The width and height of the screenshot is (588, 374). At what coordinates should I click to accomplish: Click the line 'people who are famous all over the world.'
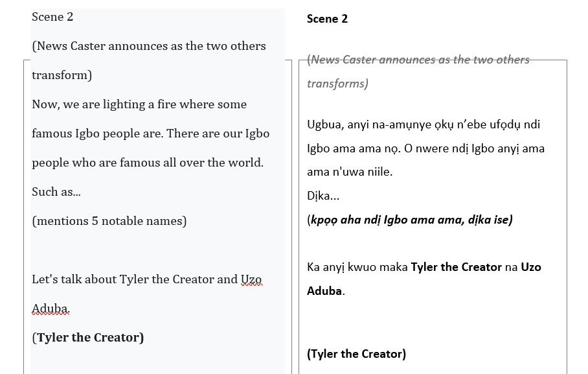[148, 163]
